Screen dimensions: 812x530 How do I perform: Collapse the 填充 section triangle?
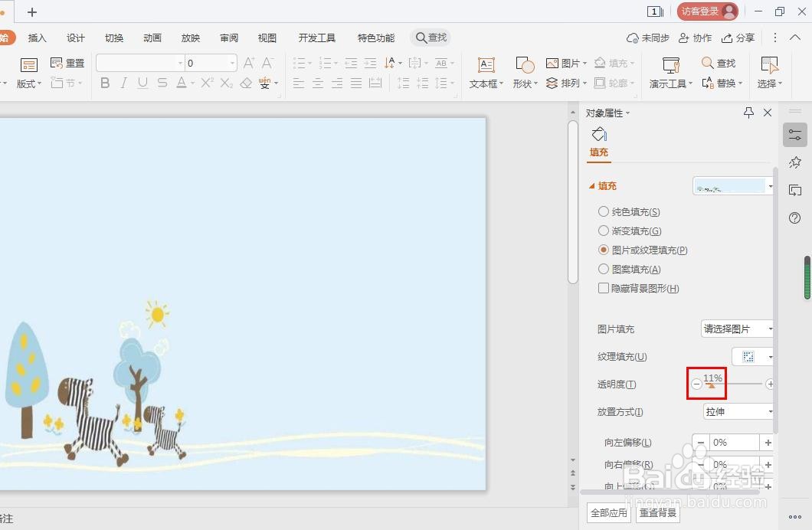tap(591, 186)
